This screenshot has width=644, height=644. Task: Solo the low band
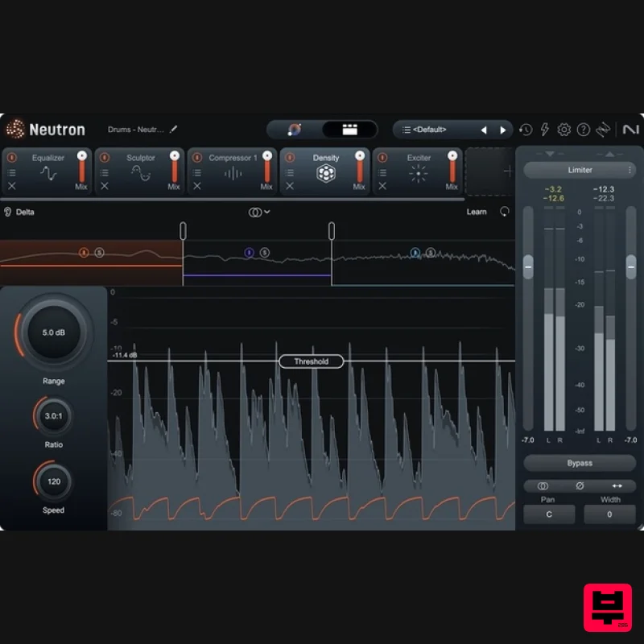[x=99, y=253]
